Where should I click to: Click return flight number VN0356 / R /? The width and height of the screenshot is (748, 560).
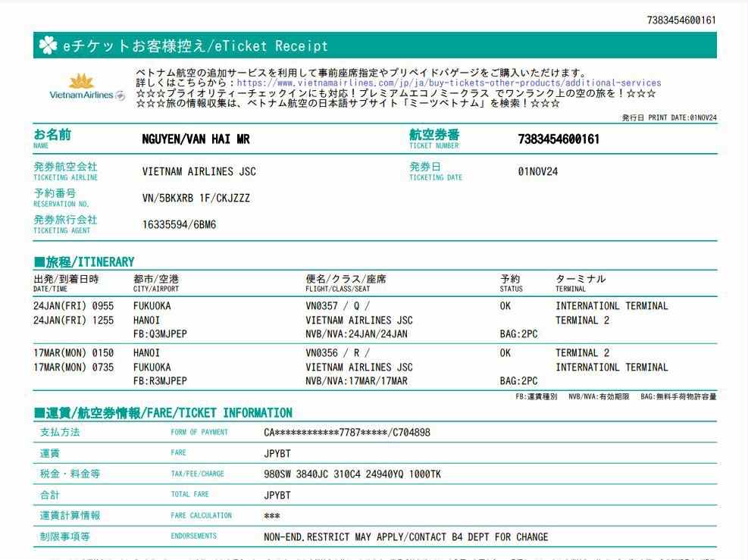click(x=337, y=353)
